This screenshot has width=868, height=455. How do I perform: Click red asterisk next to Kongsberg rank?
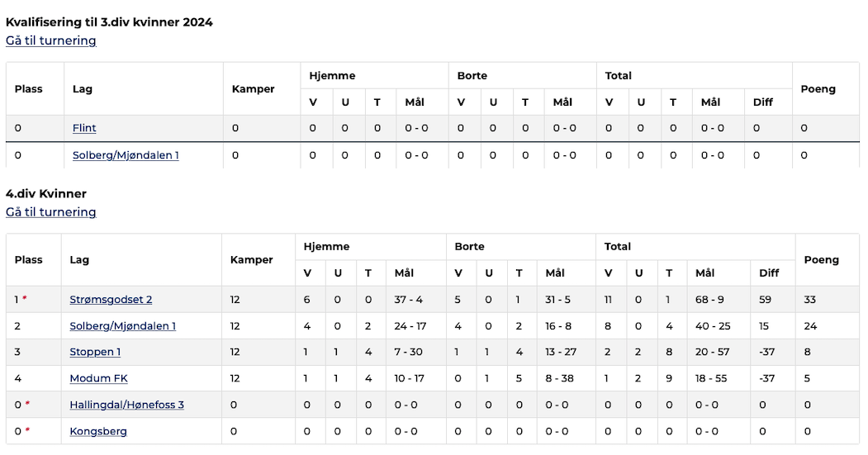(x=27, y=430)
